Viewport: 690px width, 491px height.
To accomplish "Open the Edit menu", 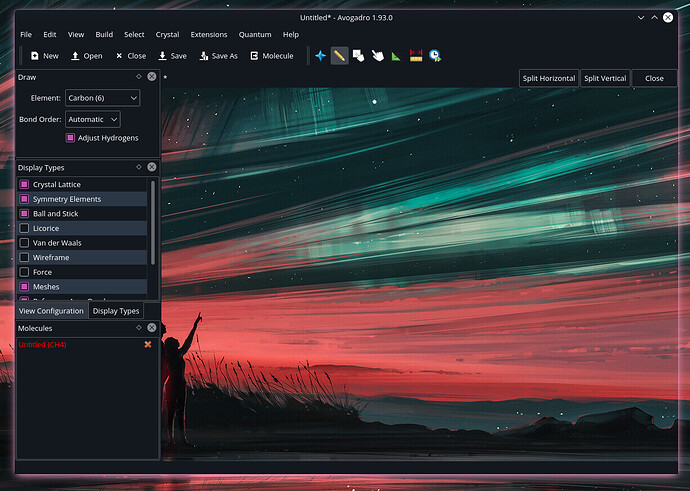I will [x=50, y=34].
